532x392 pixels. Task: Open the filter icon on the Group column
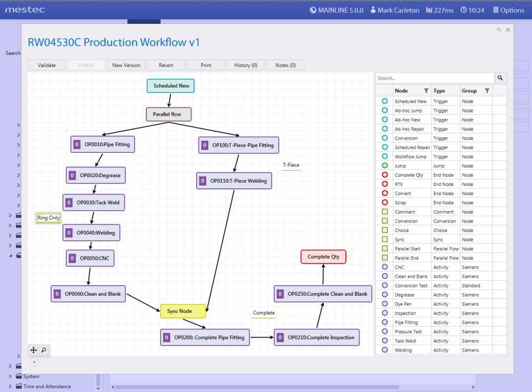487,91
